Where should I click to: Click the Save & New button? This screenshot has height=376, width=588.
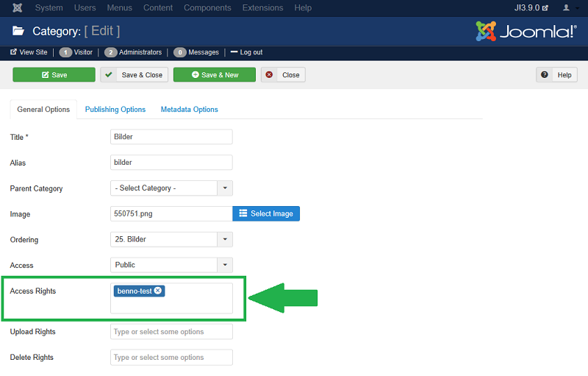click(215, 75)
